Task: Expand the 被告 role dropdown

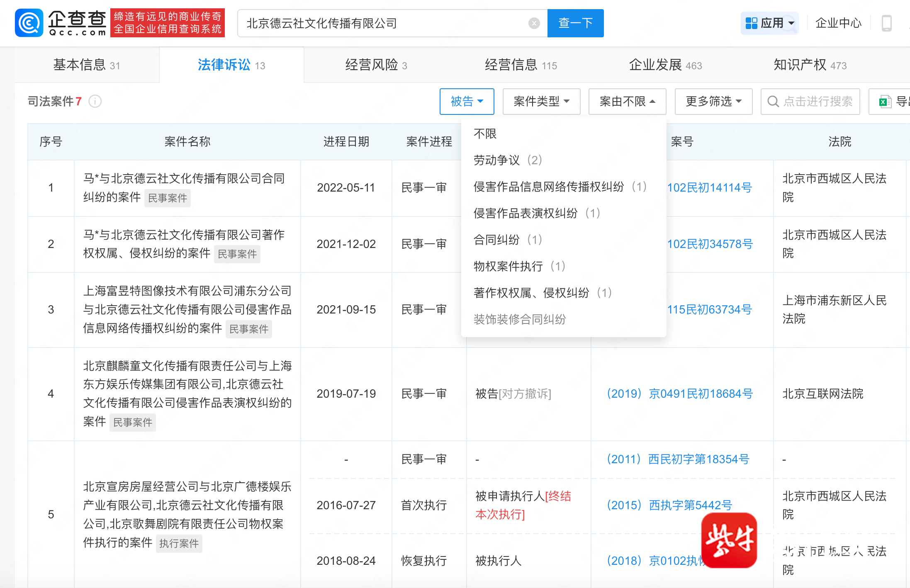Action: click(x=467, y=102)
